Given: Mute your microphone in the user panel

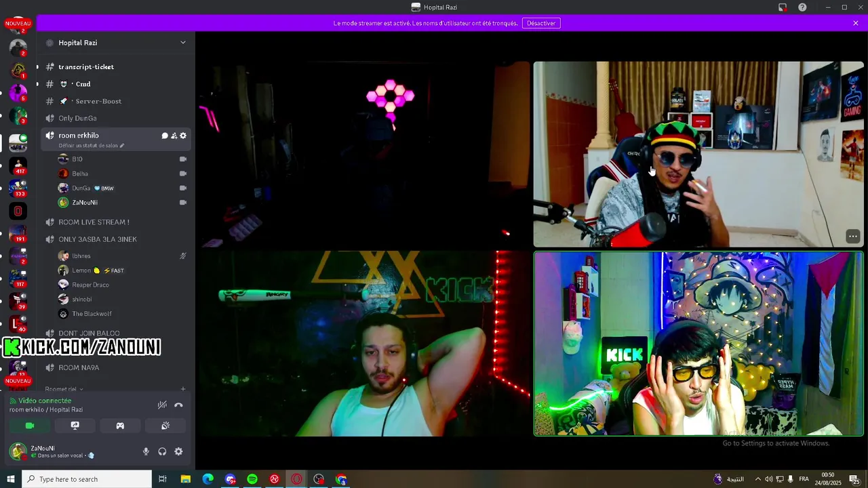Looking at the screenshot, I should click(x=146, y=451).
